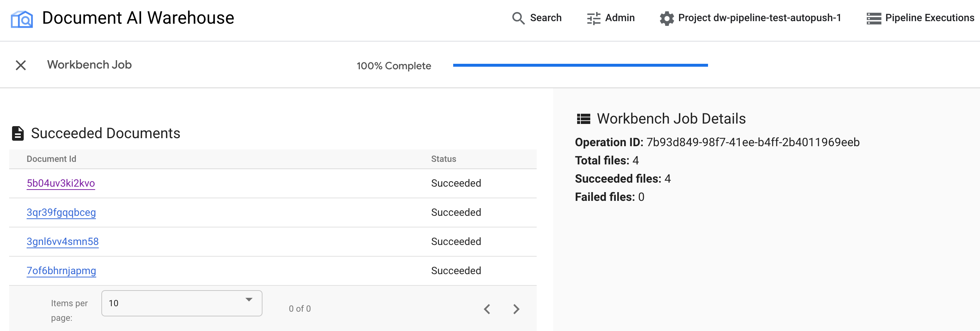Click the magnifying glass Search icon
Screen dimensions: 980x331
pyautogui.click(x=518, y=18)
